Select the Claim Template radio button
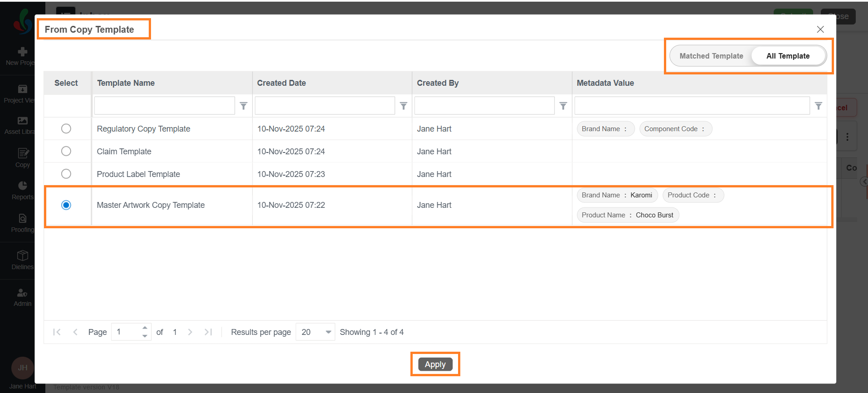 66,151
